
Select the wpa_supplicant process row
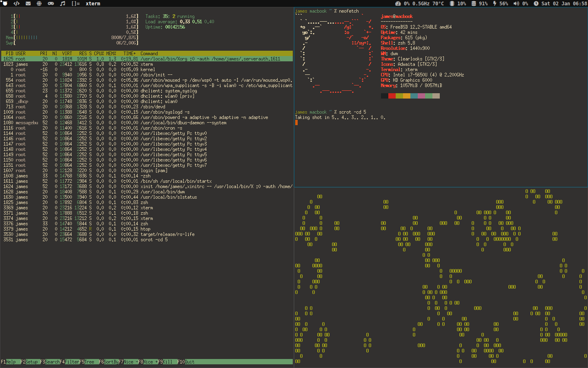[x=147, y=85]
